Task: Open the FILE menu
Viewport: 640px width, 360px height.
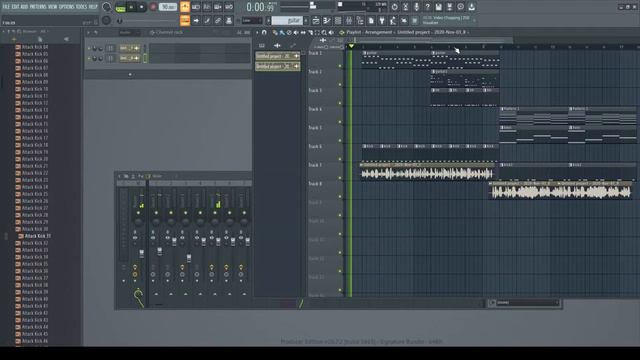Action: 7,7
